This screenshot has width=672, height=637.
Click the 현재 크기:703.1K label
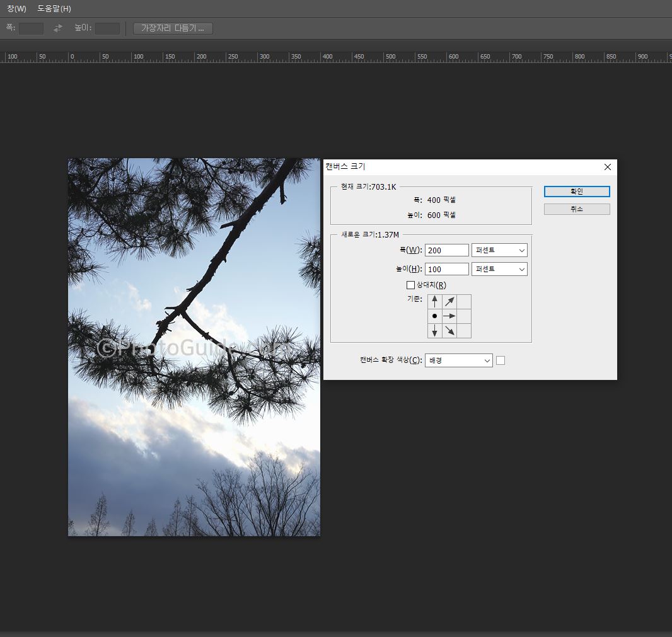369,187
